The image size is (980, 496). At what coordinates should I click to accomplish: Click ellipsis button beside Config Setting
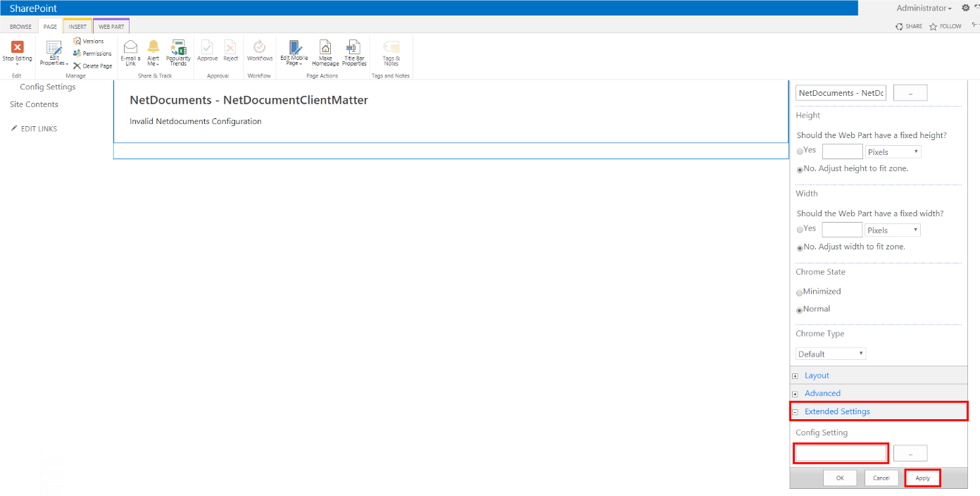pyautogui.click(x=910, y=453)
